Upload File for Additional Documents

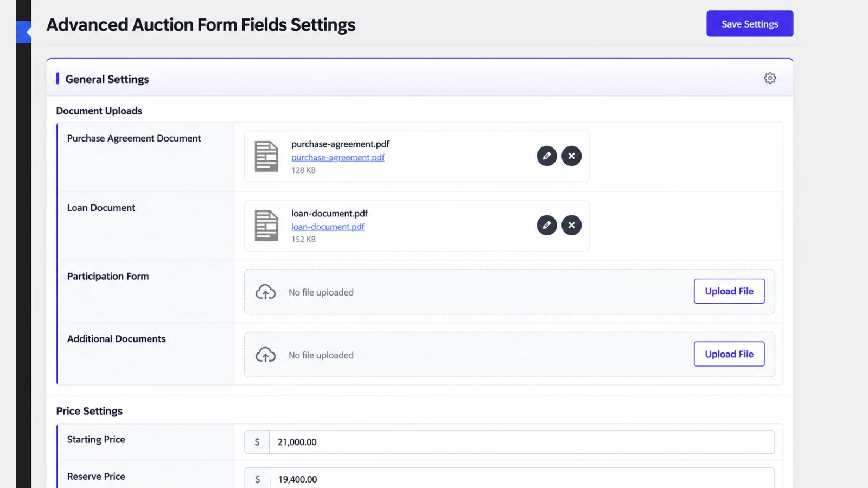click(x=729, y=354)
